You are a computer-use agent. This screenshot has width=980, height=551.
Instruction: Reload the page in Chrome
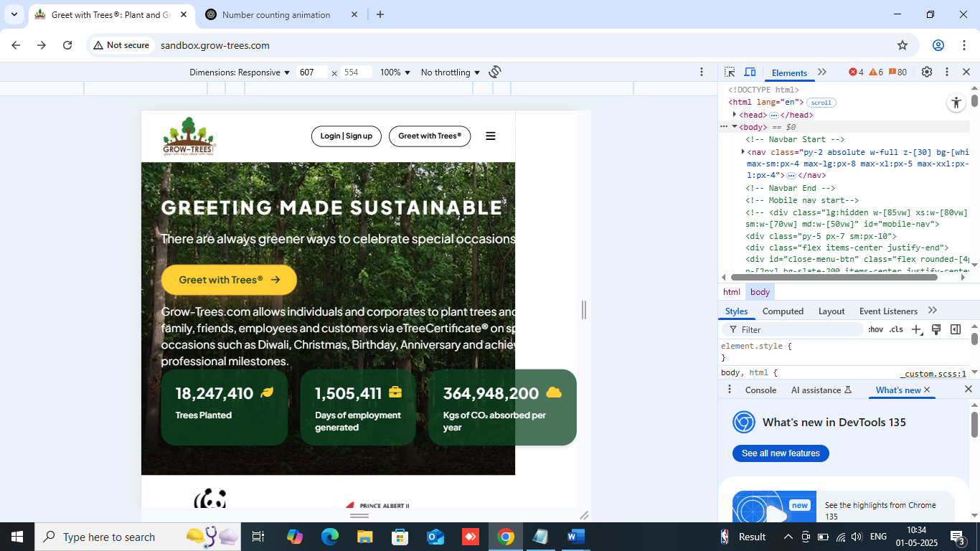point(67,45)
